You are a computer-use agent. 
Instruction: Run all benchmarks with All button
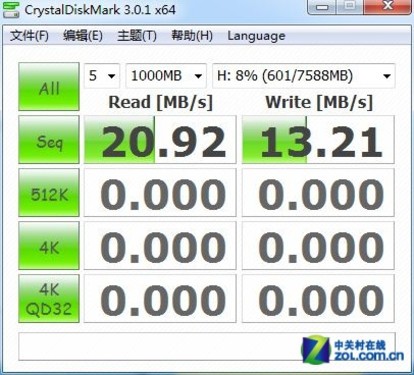[49, 86]
